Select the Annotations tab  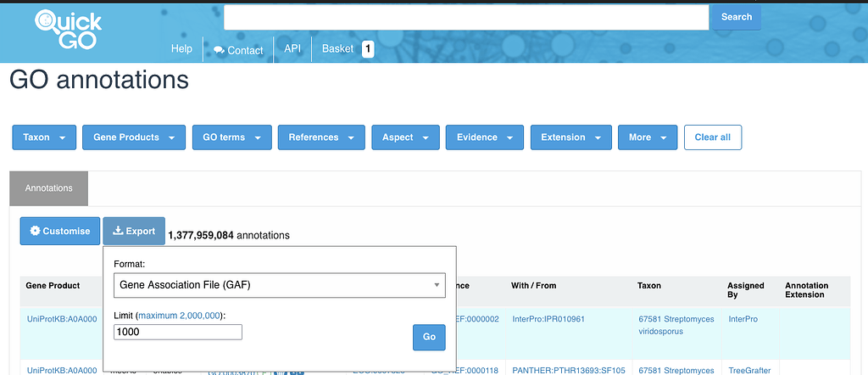click(48, 188)
